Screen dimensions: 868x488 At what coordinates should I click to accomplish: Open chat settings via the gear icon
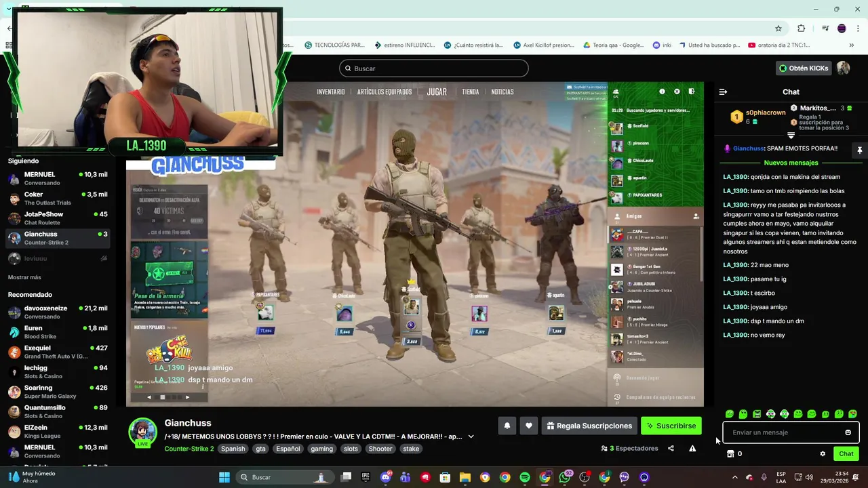coord(823,453)
